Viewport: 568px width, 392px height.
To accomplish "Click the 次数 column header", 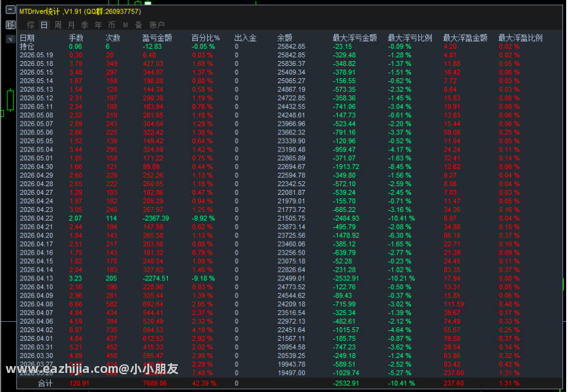I will (x=113, y=38).
